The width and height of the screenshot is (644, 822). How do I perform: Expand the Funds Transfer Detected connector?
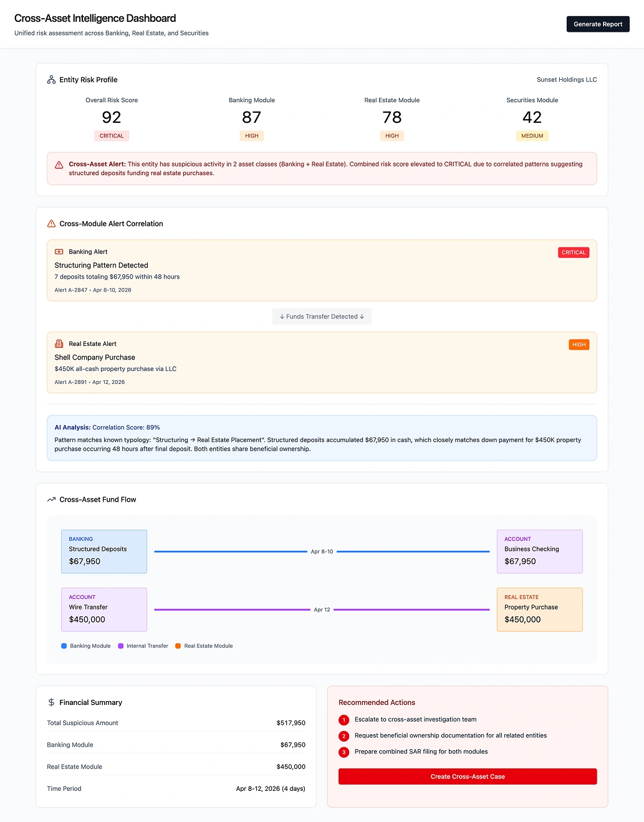[x=321, y=316]
